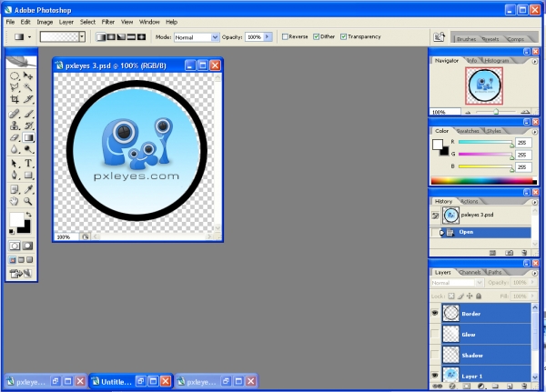Screen dimensions: 546x392
Task: Swap foreground and background colors
Action: click(x=28, y=215)
